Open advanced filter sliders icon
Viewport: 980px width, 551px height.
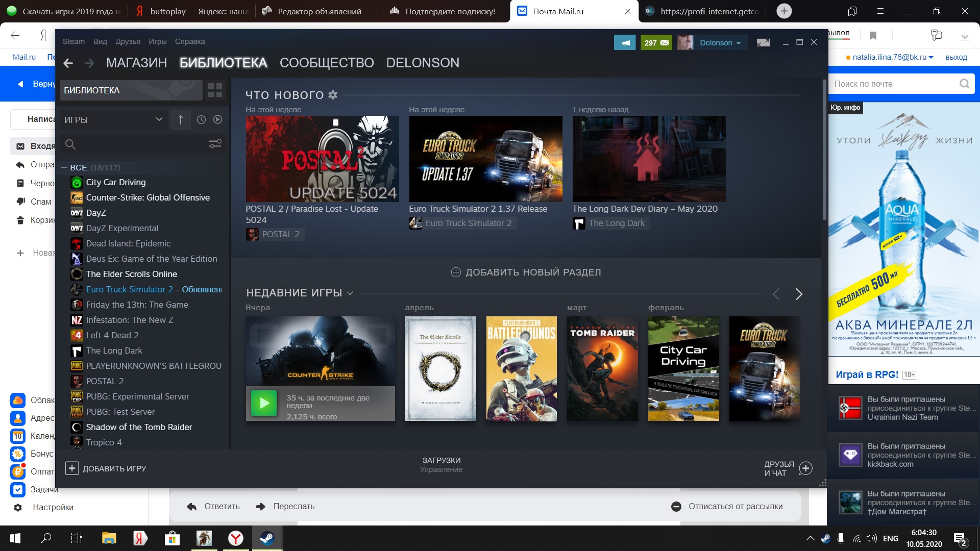coord(215,144)
